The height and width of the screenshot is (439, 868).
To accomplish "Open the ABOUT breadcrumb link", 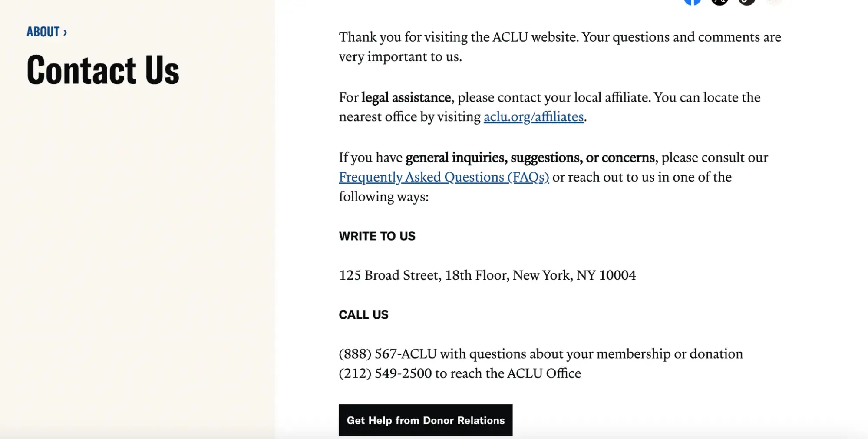I will pyautogui.click(x=42, y=31).
